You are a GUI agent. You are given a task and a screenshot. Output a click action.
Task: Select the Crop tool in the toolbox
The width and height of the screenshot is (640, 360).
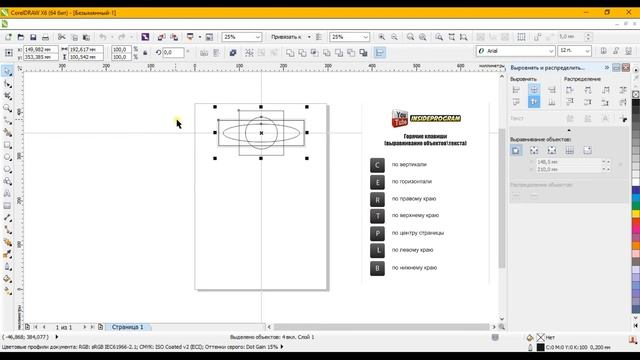[x=7, y=96]
